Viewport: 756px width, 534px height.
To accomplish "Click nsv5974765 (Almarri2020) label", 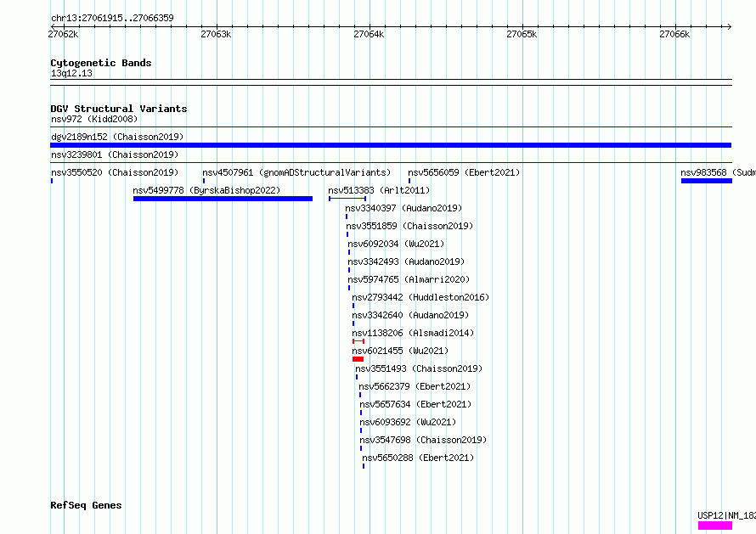I will click(x=409, y=279).
